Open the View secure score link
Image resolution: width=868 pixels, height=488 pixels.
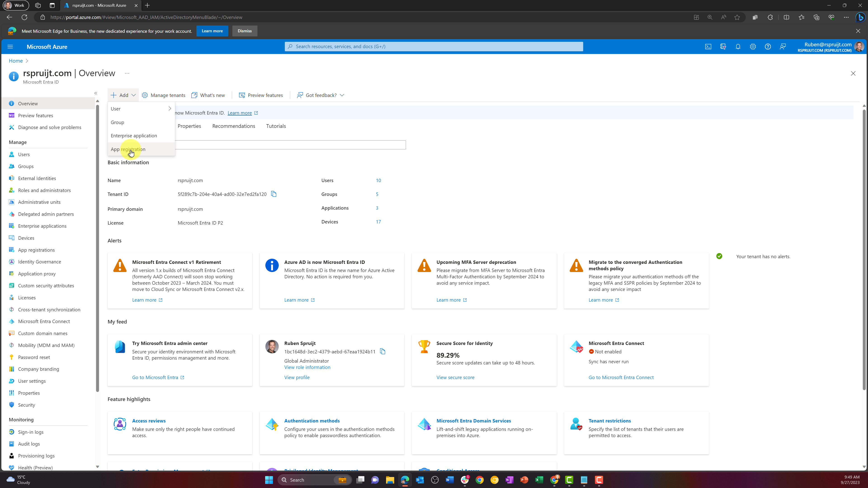point(455,377)
